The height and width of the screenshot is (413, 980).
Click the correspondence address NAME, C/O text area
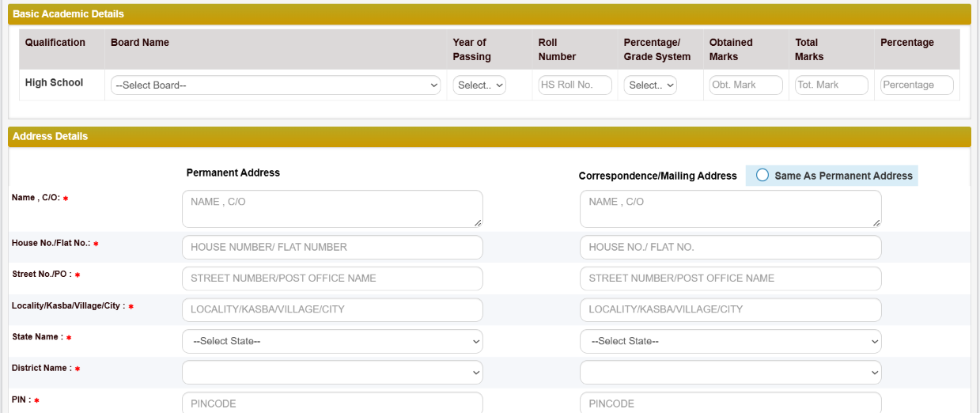731,209
